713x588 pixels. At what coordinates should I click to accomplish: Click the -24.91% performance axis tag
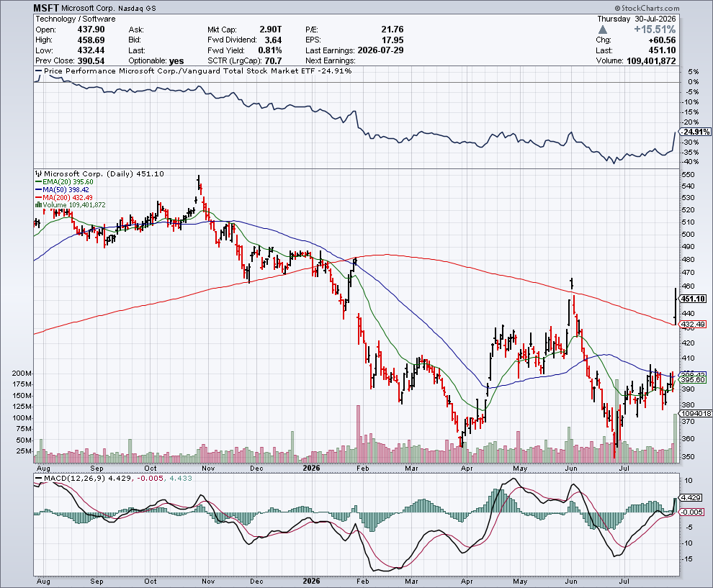[695, 132]
